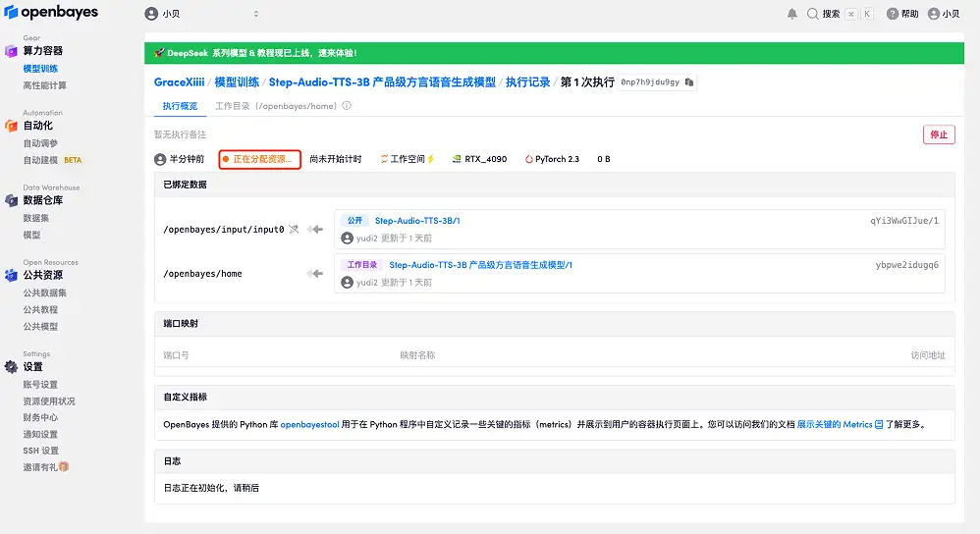Click the 暂无执行备注 note text
This screenshot has height=534, width=980.
point(180,134)
